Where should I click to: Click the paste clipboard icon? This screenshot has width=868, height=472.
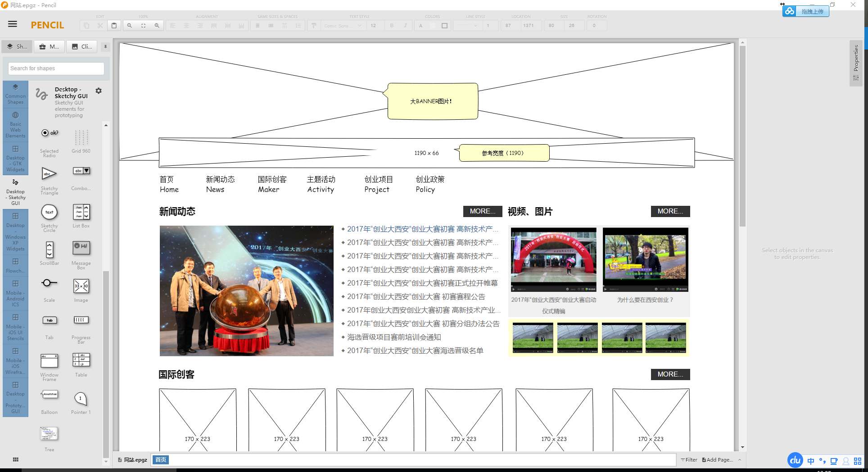(x=114, y=26)
